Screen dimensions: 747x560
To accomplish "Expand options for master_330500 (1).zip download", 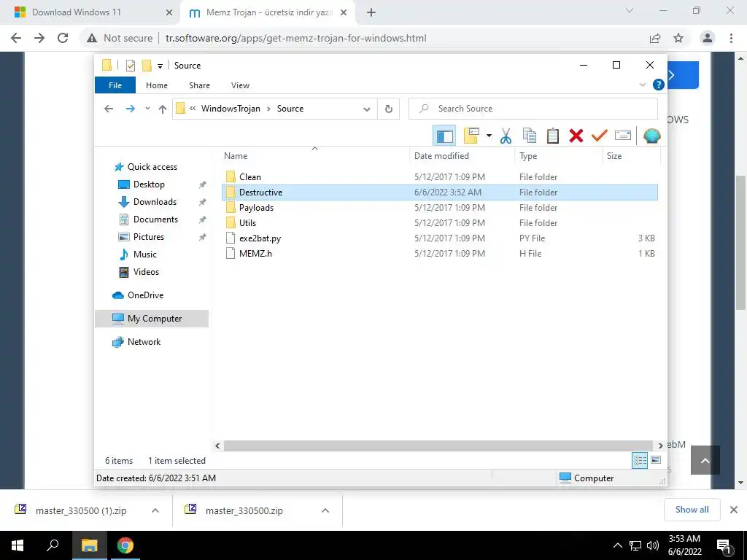I will (155, 510).
